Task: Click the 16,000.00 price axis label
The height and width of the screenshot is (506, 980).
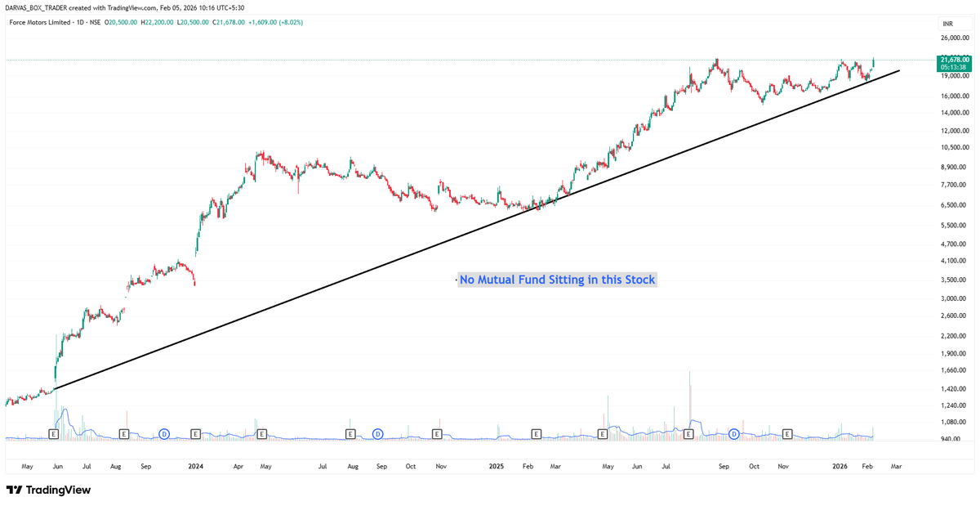Action: (x=955, y=96)
